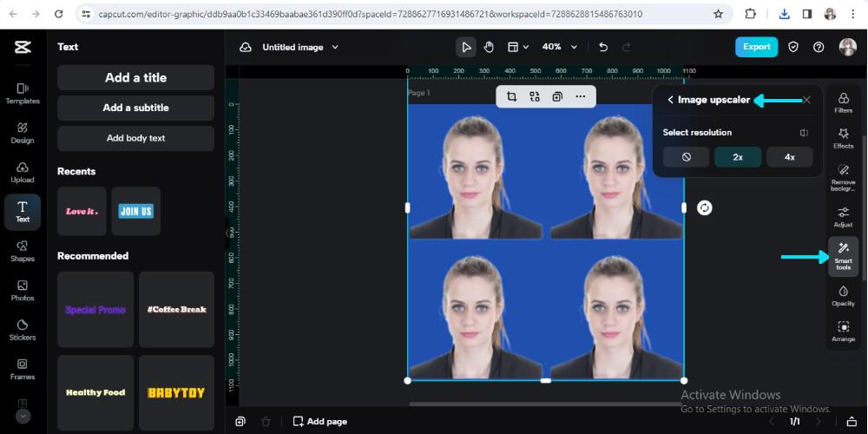This screenshot has height=434, width=868.
Task: Click Add a subtitle button
Action: [x=135, y=108]
